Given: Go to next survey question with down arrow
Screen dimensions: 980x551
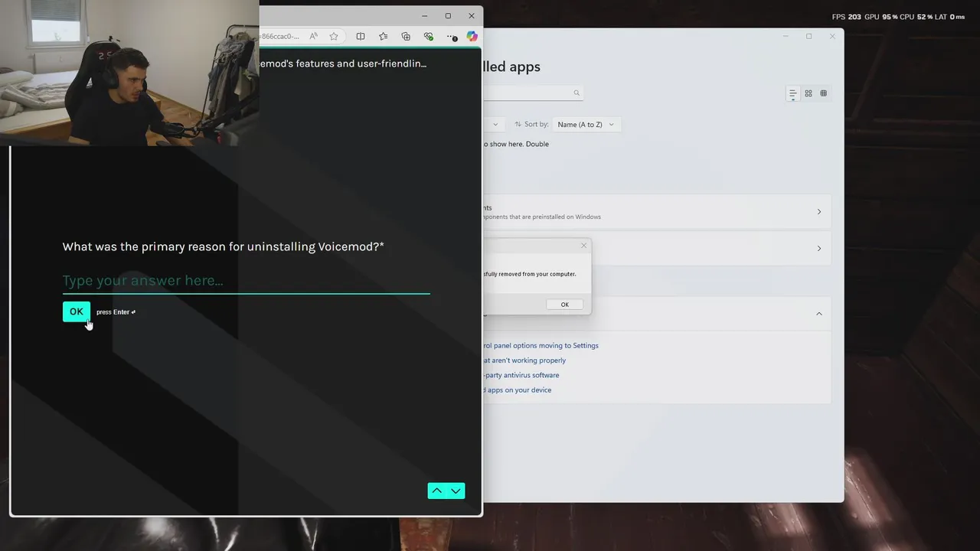Looking at the screenshot, I should (x=456, y=491).
